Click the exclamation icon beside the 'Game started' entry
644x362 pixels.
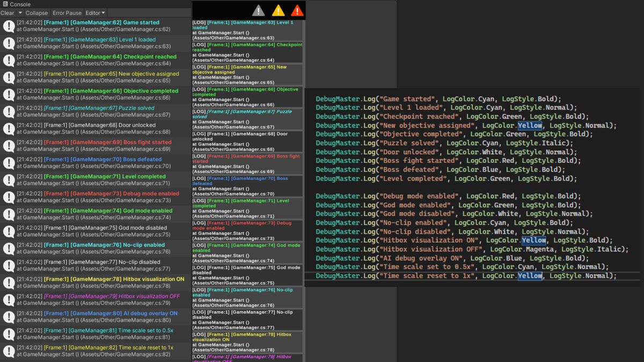[9, 27]
